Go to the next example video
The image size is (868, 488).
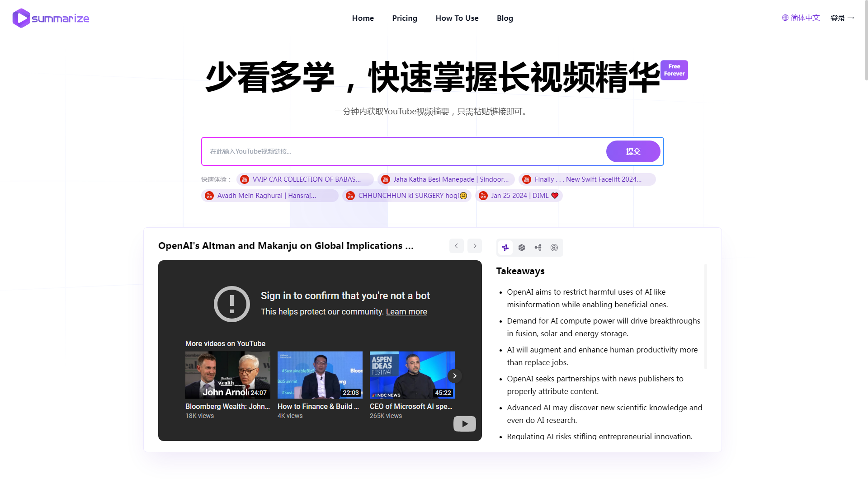(475, 246)
